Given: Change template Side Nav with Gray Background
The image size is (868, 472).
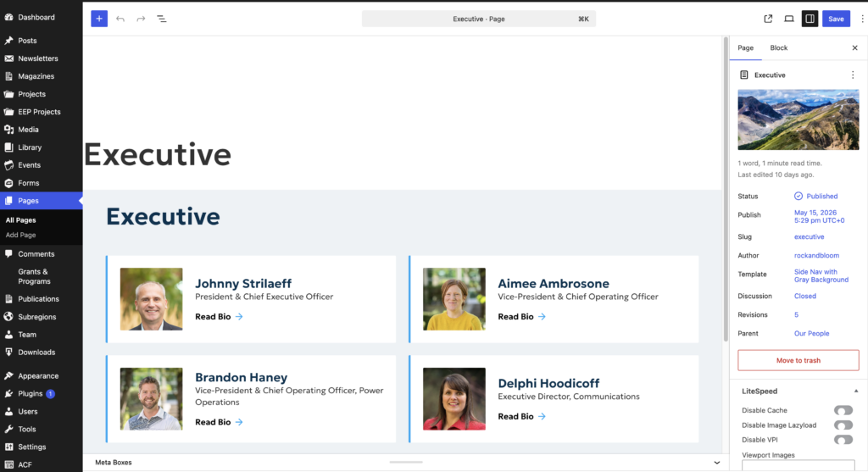Looking at the screenshot, I should click(x=821, y=275).
